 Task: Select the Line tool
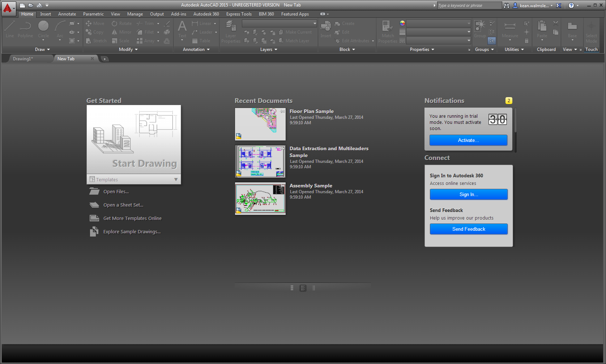10,29
